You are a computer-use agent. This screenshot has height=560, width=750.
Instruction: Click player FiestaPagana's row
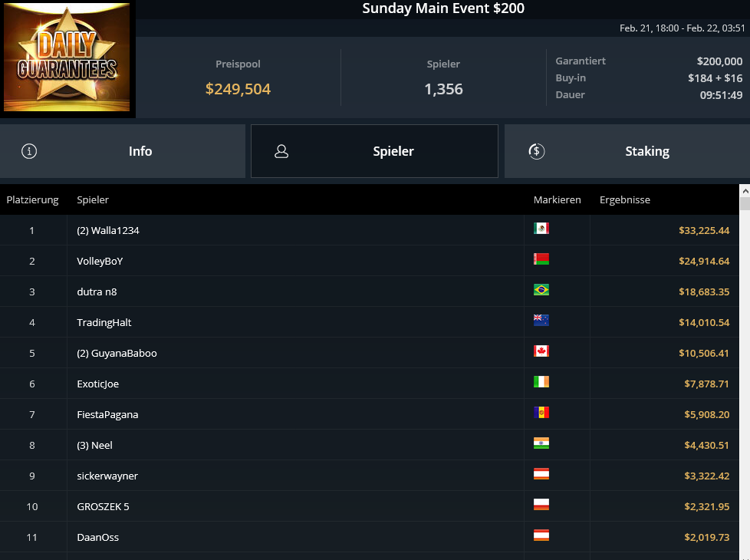tap(370, 414)
